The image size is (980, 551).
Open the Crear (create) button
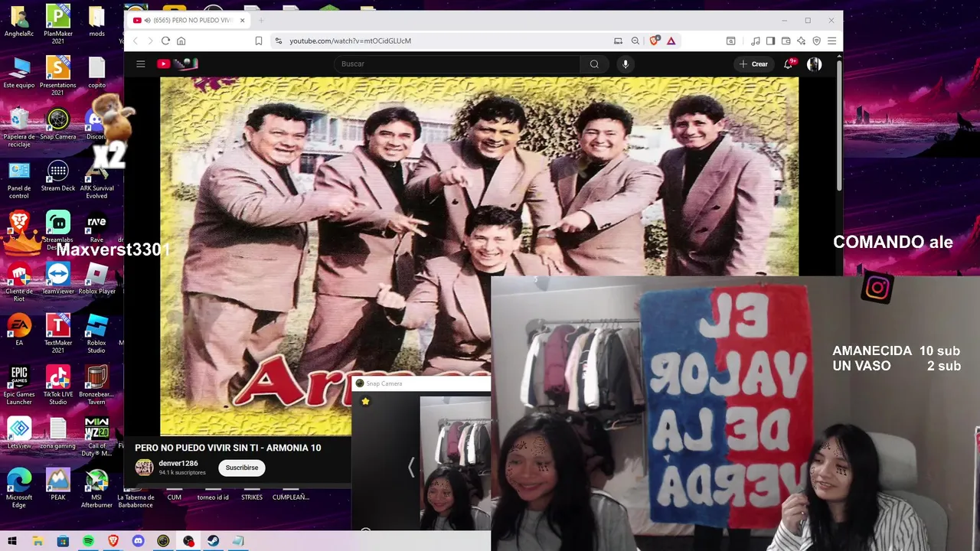tap(753, 64)
